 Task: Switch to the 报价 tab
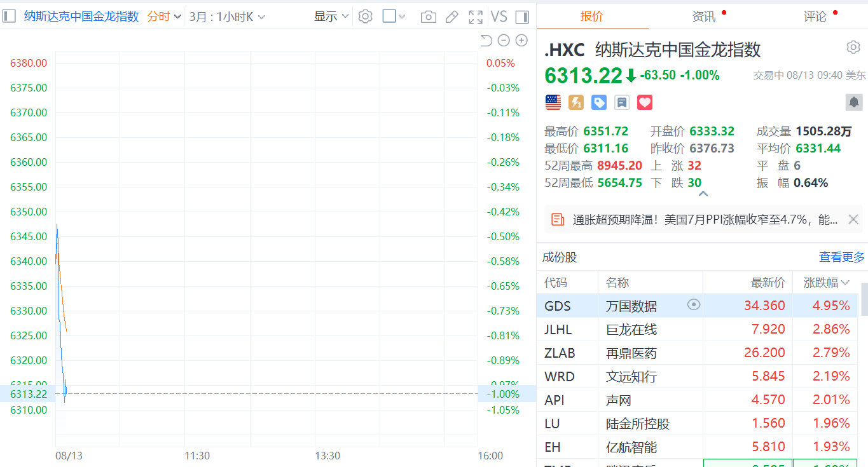(x=592, y=17)
